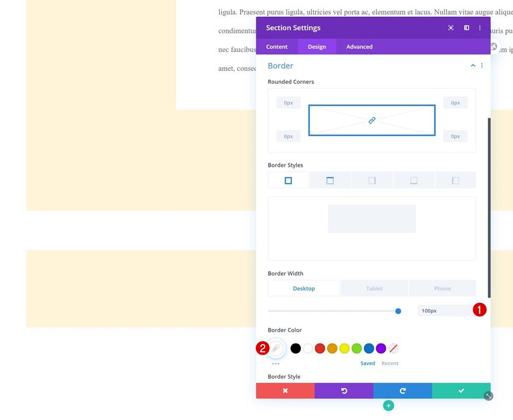The width and height of the screenshot is (513, 420).
Task: Open the Section Settings three-dot menu
Action: pyautogui.click(x=480, y=28)
